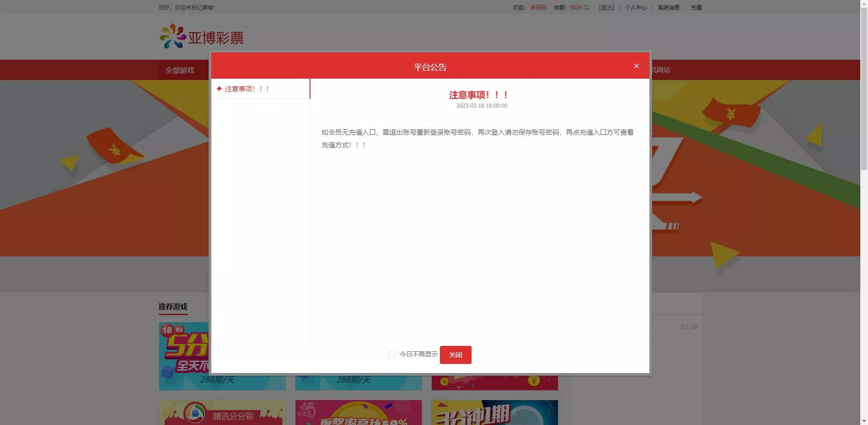Viewport: 868px width, 425px height.
Task: Open 系统消息 system messages
Action: point(668,7)
